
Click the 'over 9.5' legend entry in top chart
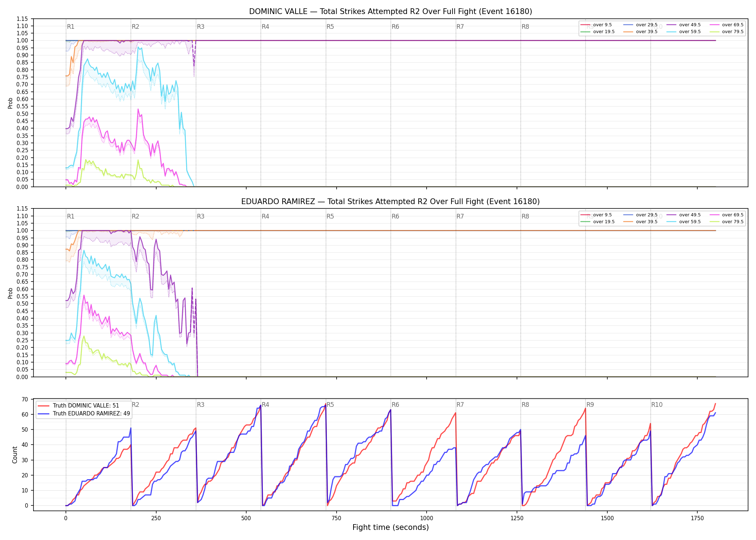[596, 25]
